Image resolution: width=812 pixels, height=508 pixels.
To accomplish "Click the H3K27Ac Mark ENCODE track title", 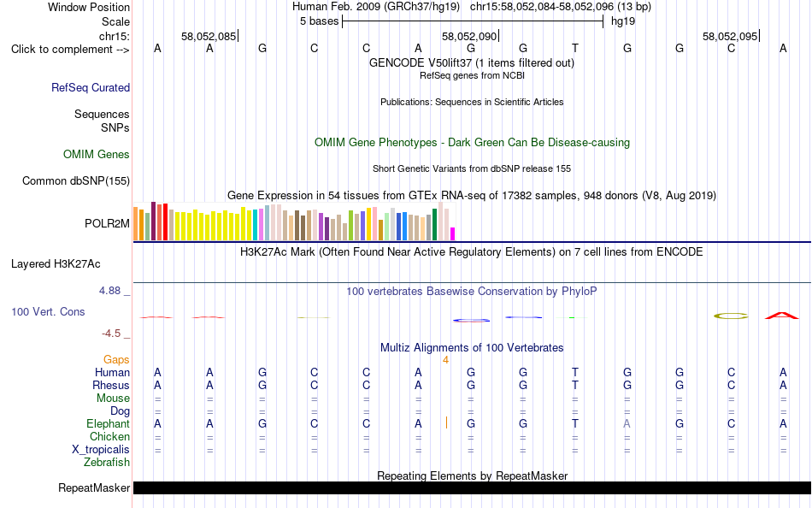I will [x=472, y=252].
